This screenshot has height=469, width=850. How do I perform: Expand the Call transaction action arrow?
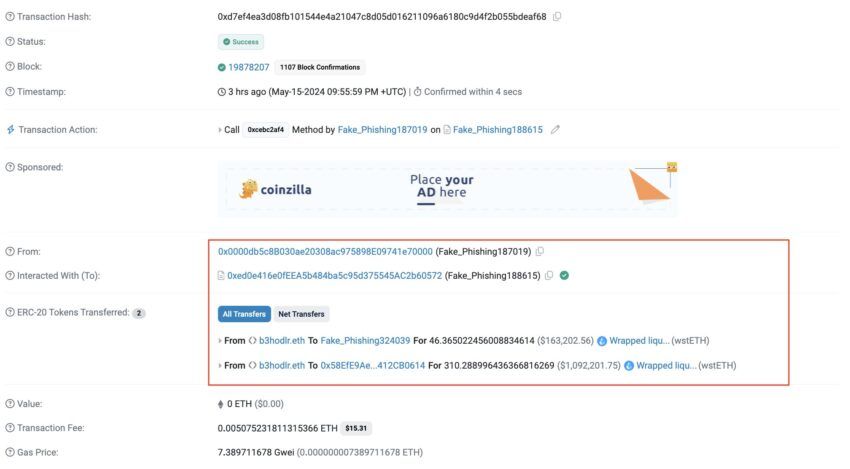(220, 130)
